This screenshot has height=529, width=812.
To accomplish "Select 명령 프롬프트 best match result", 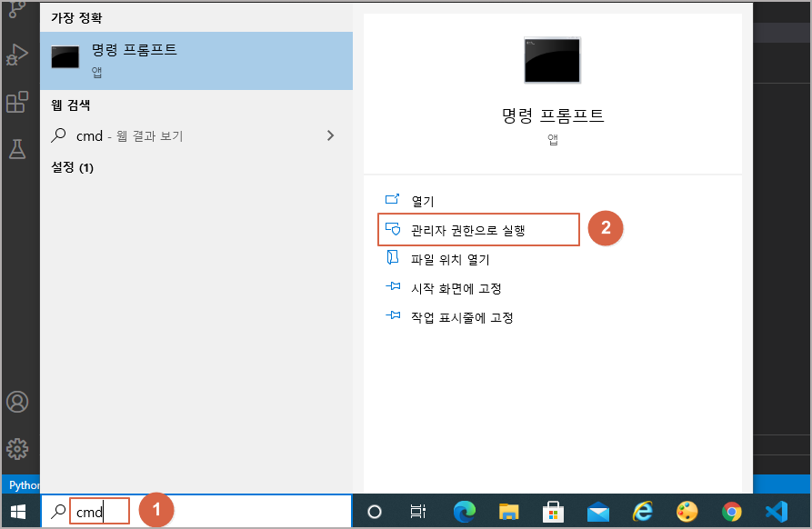I will pos(196,61).
